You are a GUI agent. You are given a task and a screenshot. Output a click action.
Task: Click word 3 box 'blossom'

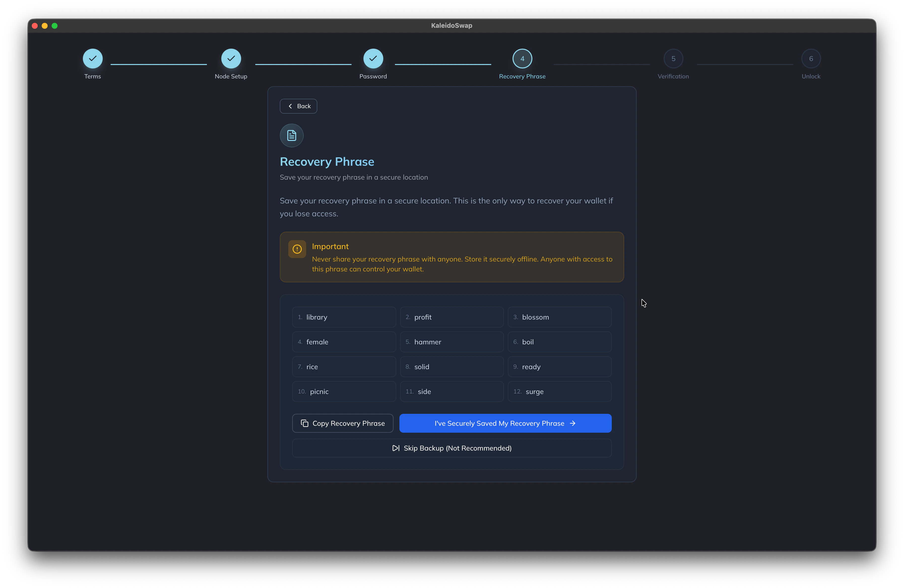click(x=559, y=317)
